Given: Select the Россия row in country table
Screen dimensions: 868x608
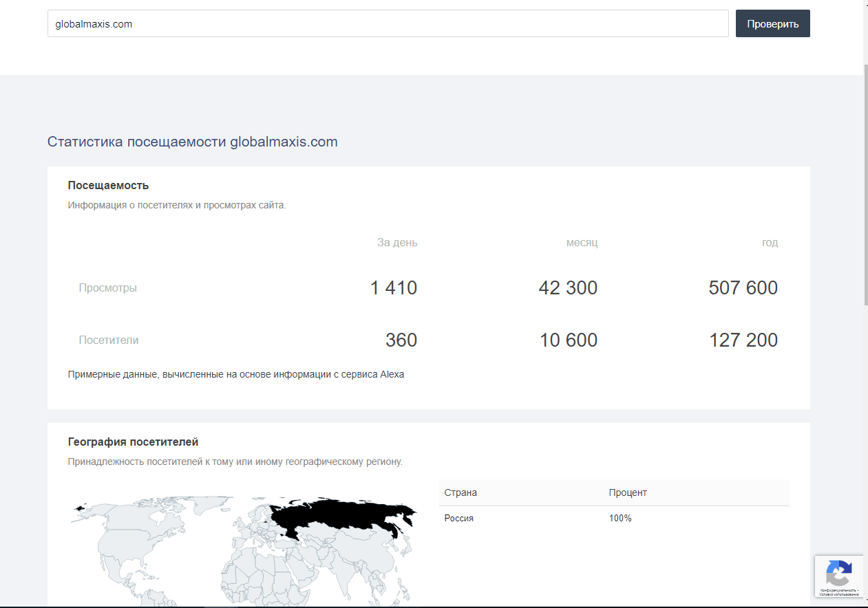Looking at the screenshot, I should 459,518.
